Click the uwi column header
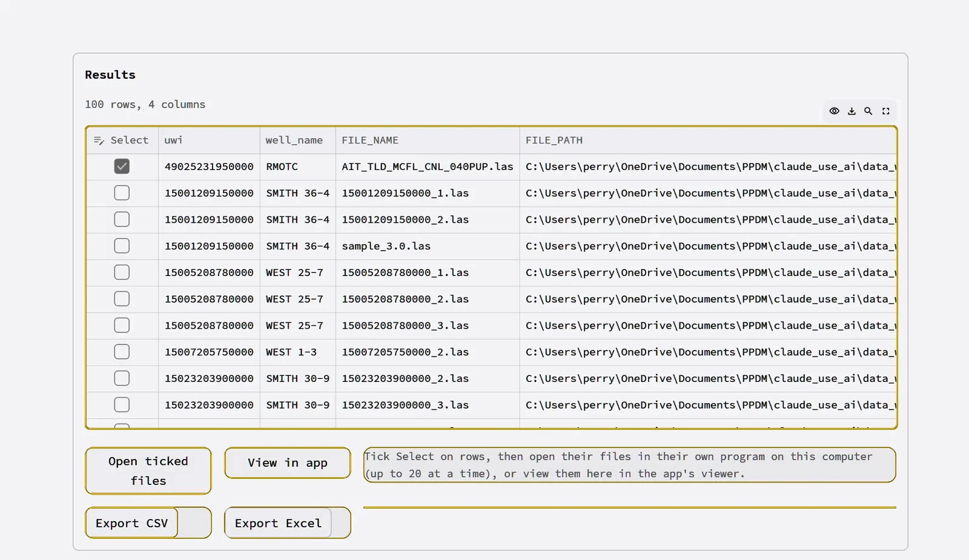The height and width of the screenshot is (560, 969). click(209, 140)
